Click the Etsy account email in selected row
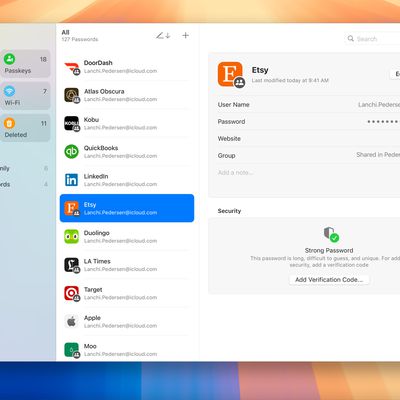 120,212
